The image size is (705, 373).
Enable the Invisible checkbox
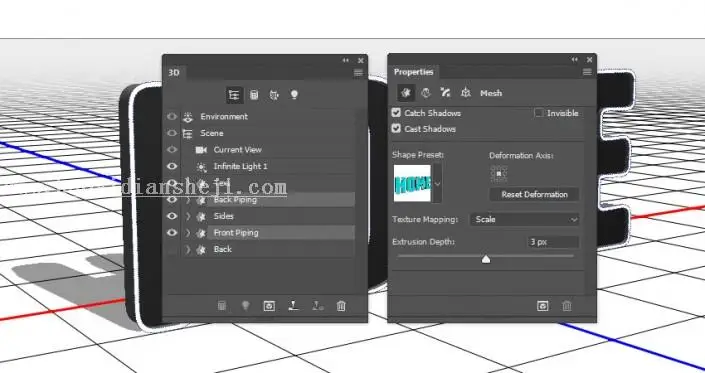pyautogui.click(x=538, y=113)
